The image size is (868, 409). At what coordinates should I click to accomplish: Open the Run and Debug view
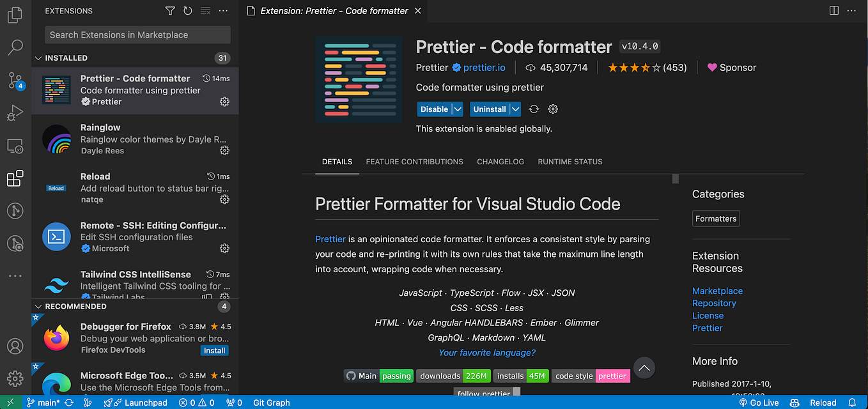[15, 113]
